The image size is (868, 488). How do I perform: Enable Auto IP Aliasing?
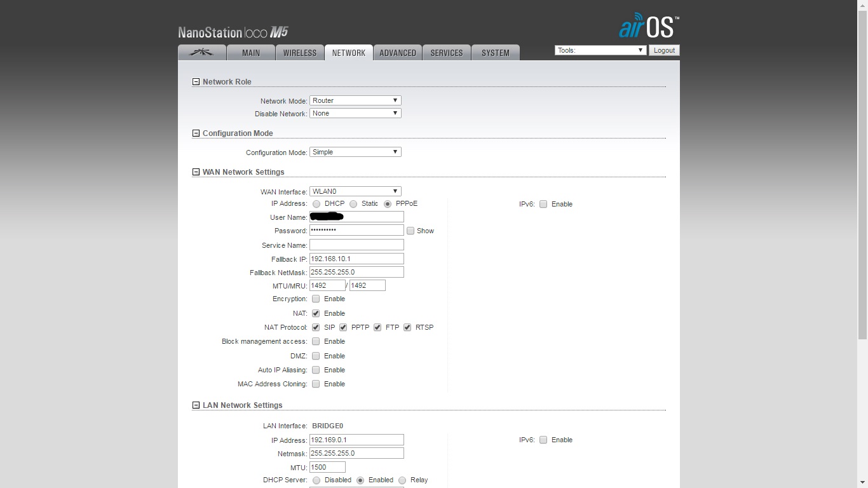click(316, 370)
